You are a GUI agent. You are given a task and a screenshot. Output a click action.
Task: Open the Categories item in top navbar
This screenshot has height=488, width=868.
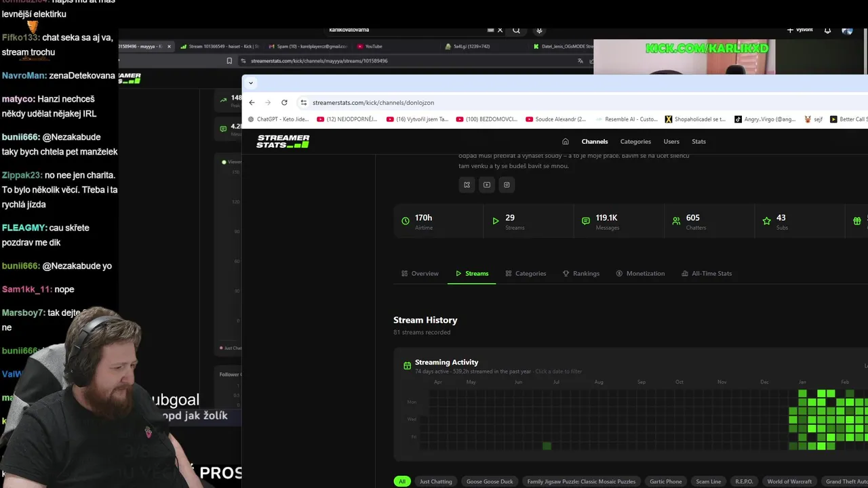click(x=635, y=142)
